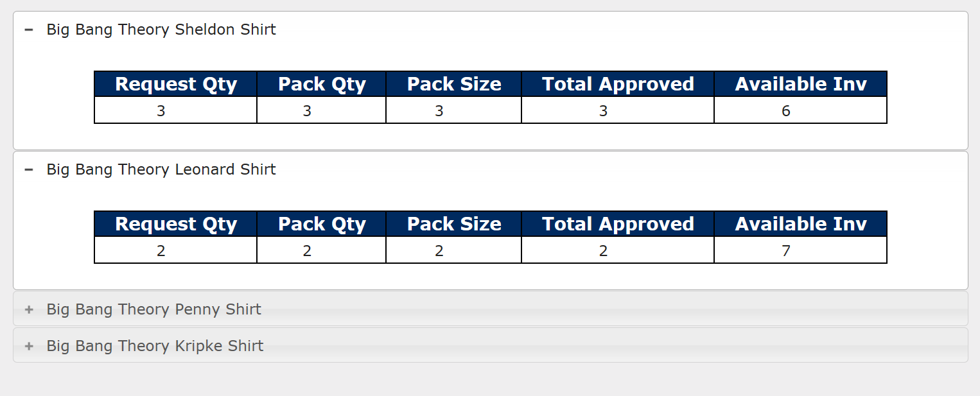Expand the Big Bang Theory Kripke Shirt section
This screenshot has width=980, height=396.
28,345
